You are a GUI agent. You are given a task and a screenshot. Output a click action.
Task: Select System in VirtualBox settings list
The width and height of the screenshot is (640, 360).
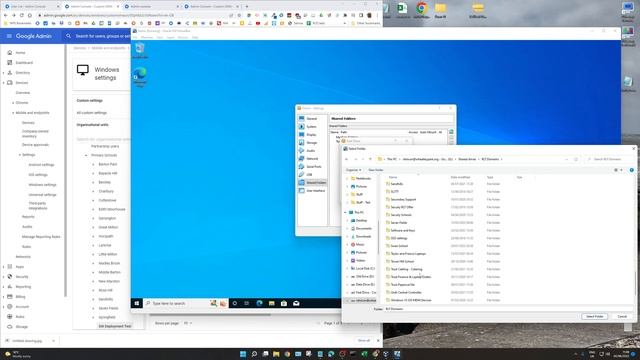point(312,127)
